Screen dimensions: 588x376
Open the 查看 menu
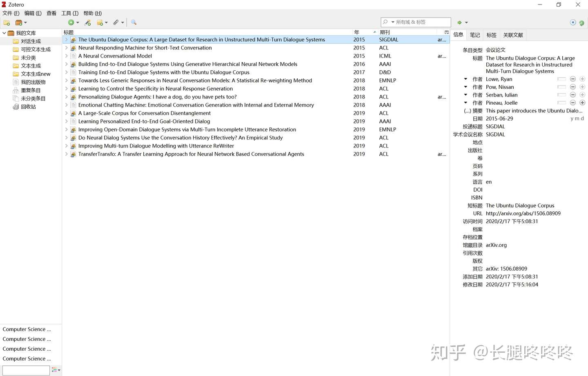[51, 13]
